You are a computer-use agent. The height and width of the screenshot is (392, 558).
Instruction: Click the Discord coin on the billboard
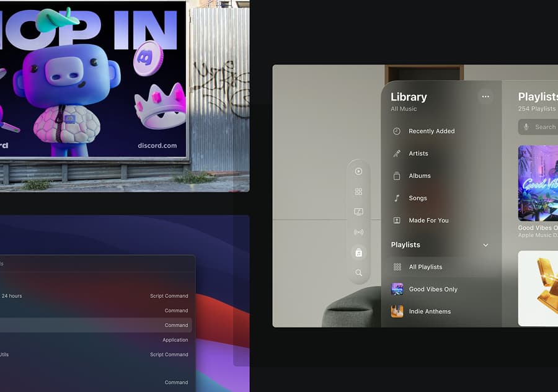tap(148, 58)
